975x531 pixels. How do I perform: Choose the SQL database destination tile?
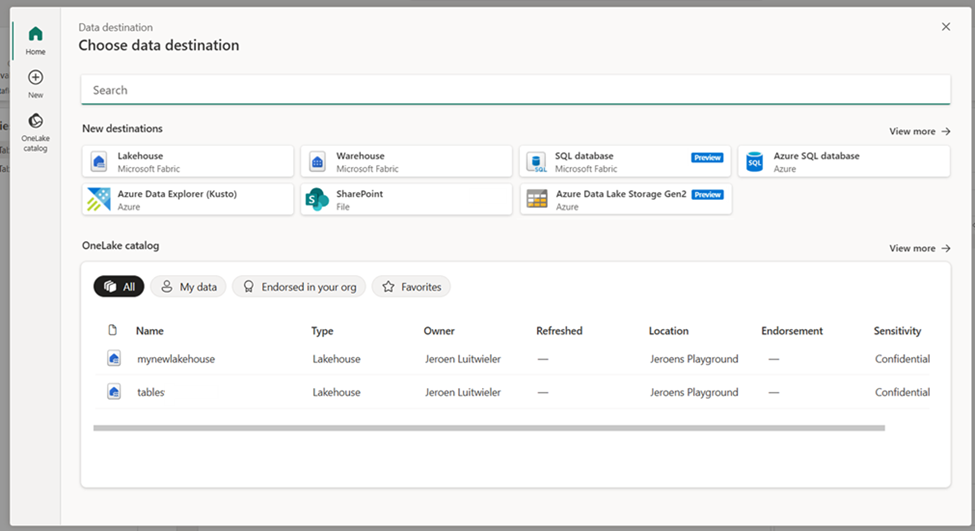pos(625,161)
